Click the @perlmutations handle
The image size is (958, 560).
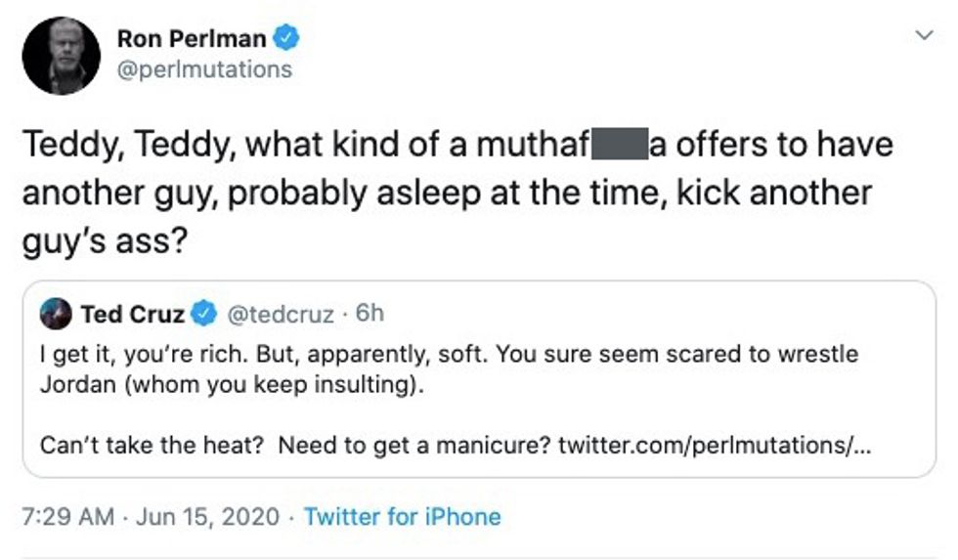(203, 70)
